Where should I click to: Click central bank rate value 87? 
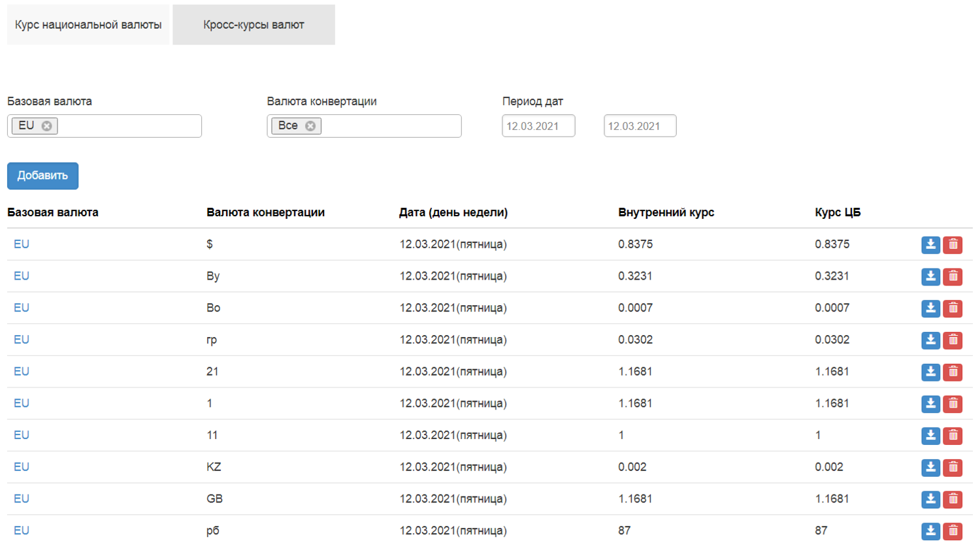click(x=821, y=530)
